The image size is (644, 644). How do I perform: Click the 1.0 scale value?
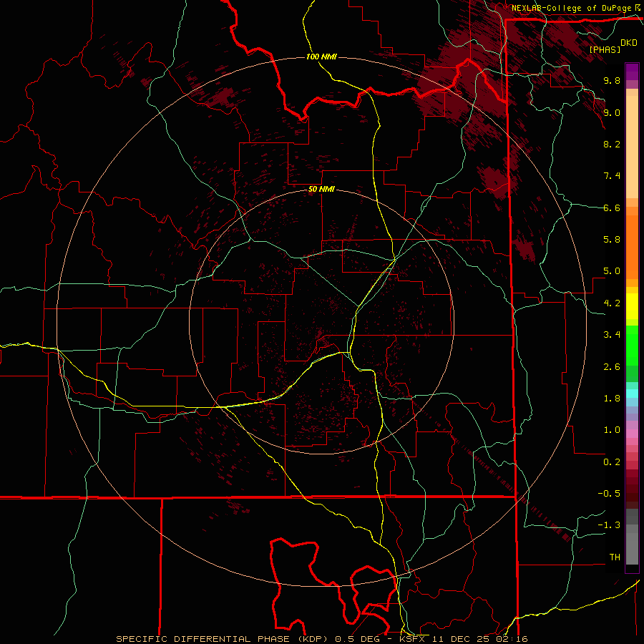pos(612,430)
